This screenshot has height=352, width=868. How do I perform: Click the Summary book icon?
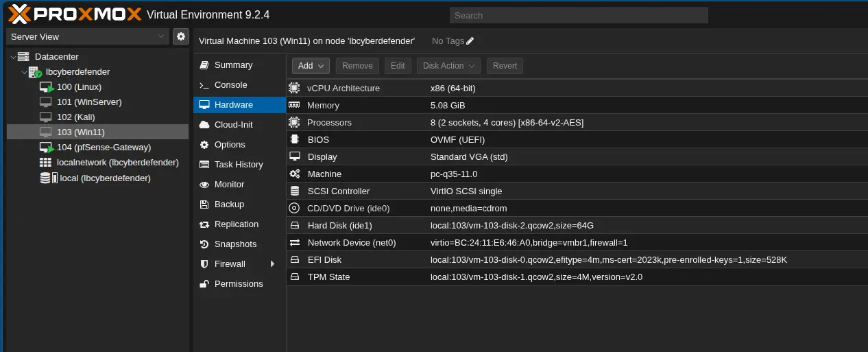click(204, 65)
